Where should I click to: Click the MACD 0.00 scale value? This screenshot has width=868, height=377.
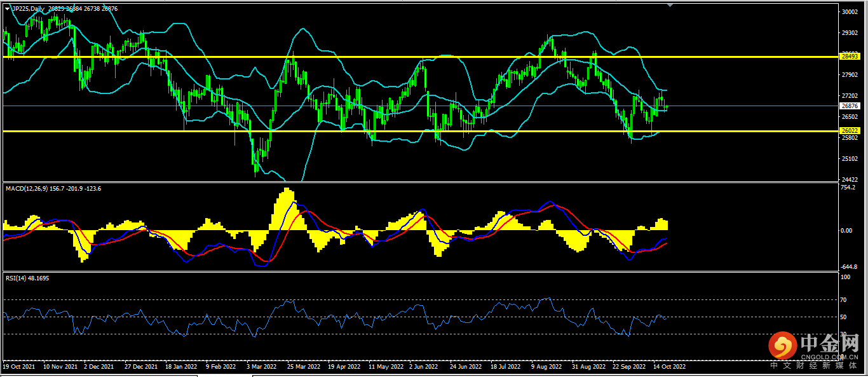[x=846, y=230]
